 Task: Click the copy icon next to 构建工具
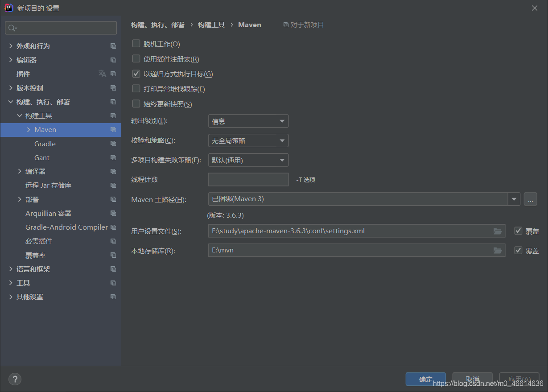[x=113, y=116]
